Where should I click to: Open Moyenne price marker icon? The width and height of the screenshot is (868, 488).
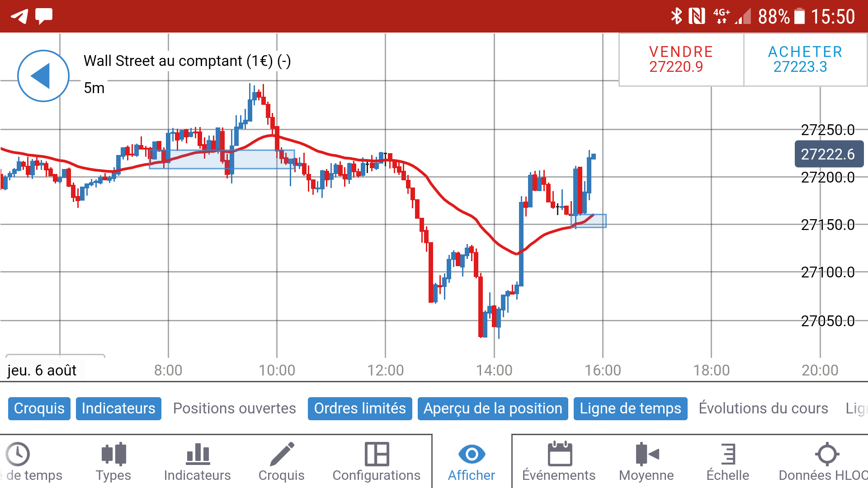click(x=646, y=454)
